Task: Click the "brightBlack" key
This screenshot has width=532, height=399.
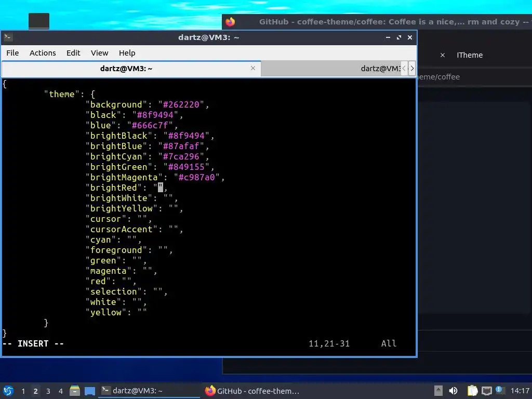Action: pyautogui.click(x=119, y=136)
